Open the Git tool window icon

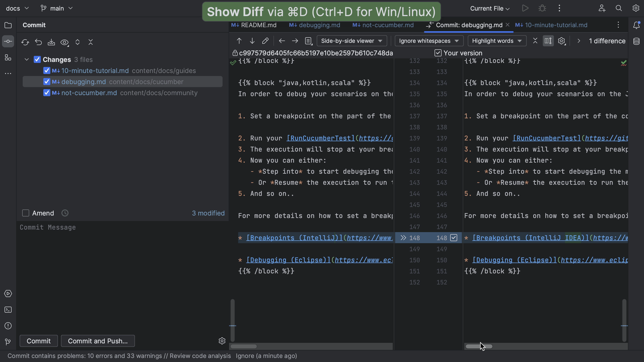tap(8, 342)
